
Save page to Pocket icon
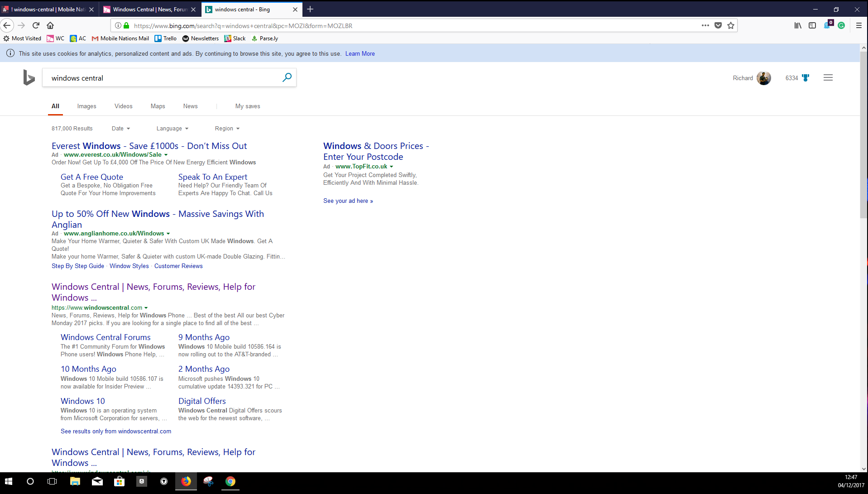coord(718,25)
